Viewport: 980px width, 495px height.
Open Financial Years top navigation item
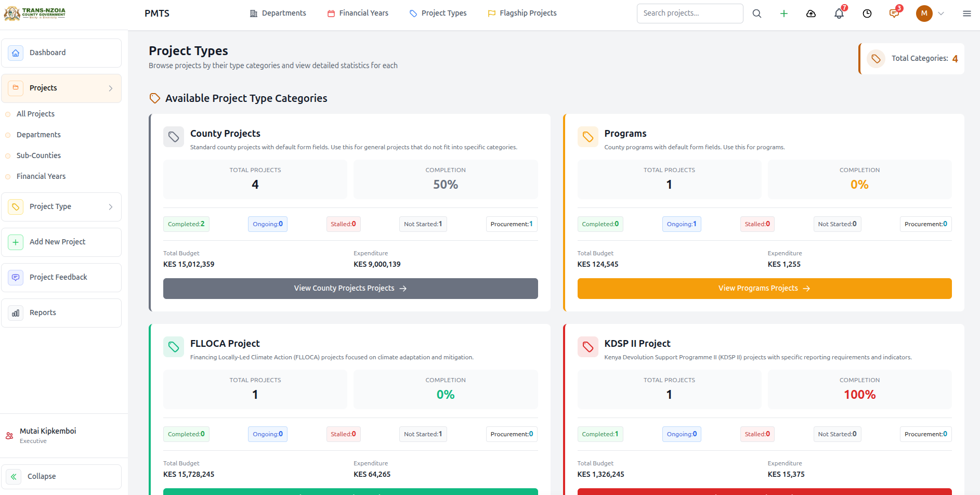[x=358, y=13]
